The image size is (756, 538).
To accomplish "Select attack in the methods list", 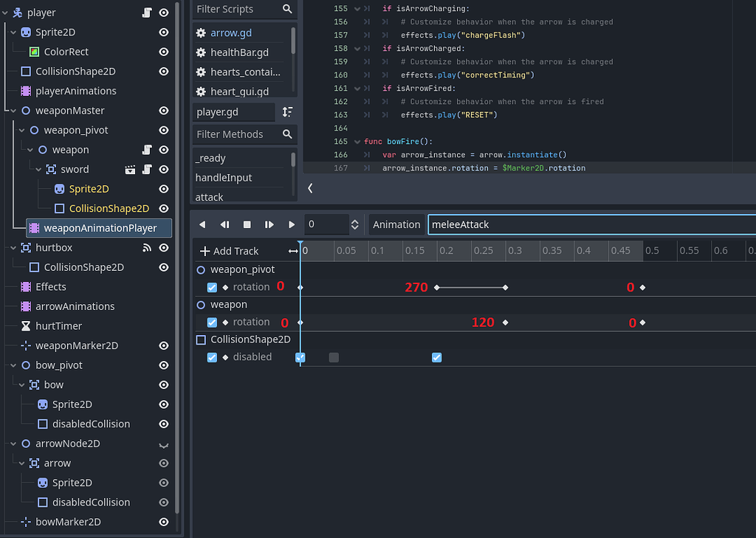I will pos(209,197).
